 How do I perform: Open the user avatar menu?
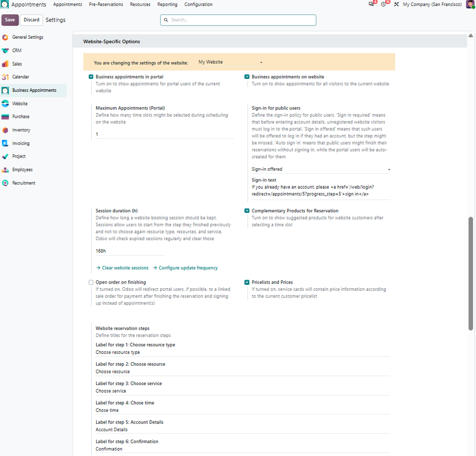pos(470,4)
